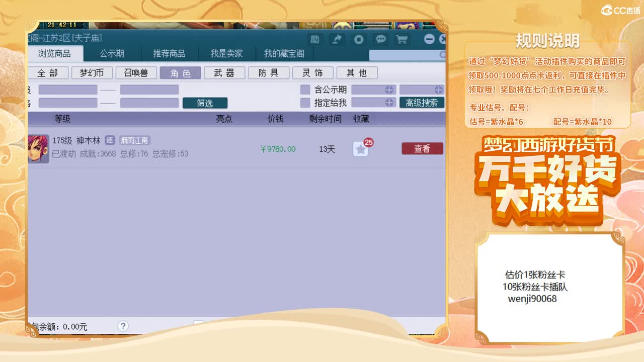Sort by the 价钱 column header
This screenshot has width=644, height=362.
pyautogui.click(x=276, y=119)
